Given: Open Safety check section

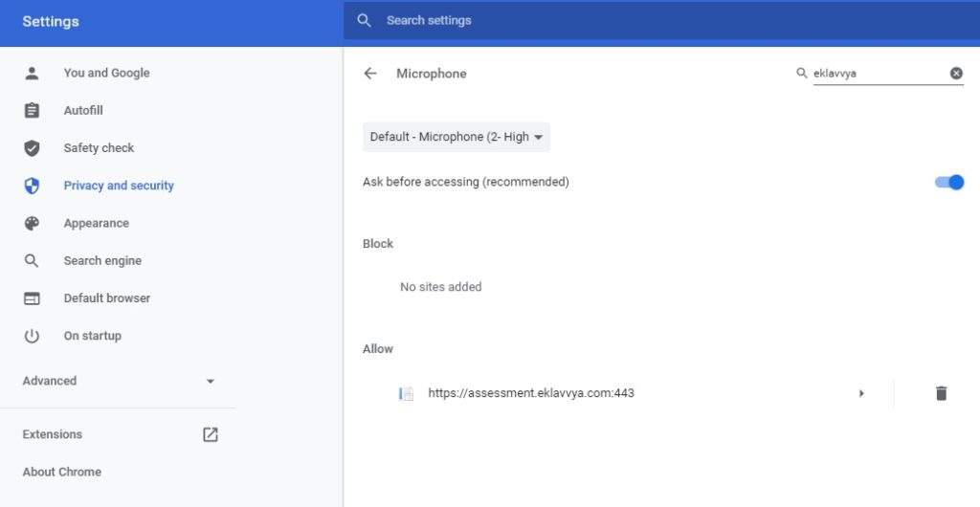Looking at the screenshot, I should [x=99, y=148].
